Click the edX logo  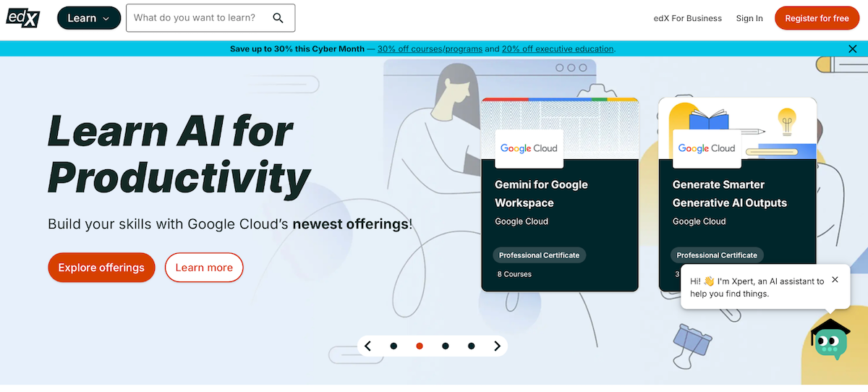coord(23,17)
